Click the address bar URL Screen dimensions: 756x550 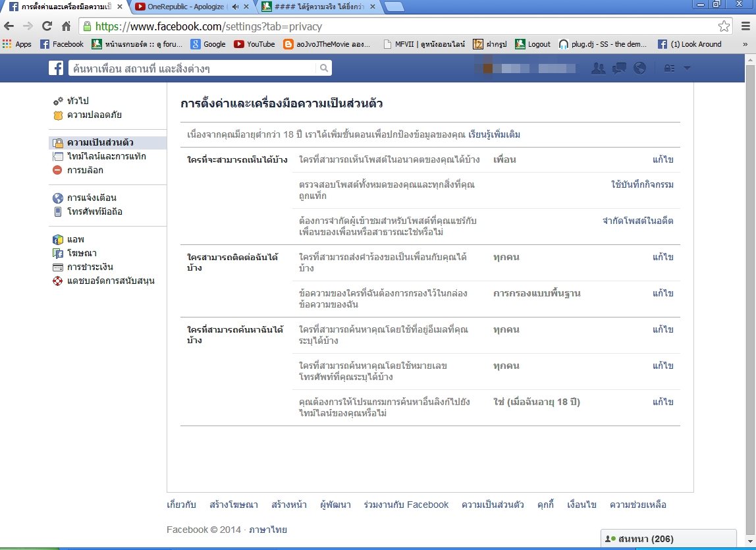[x=208, y=26]
